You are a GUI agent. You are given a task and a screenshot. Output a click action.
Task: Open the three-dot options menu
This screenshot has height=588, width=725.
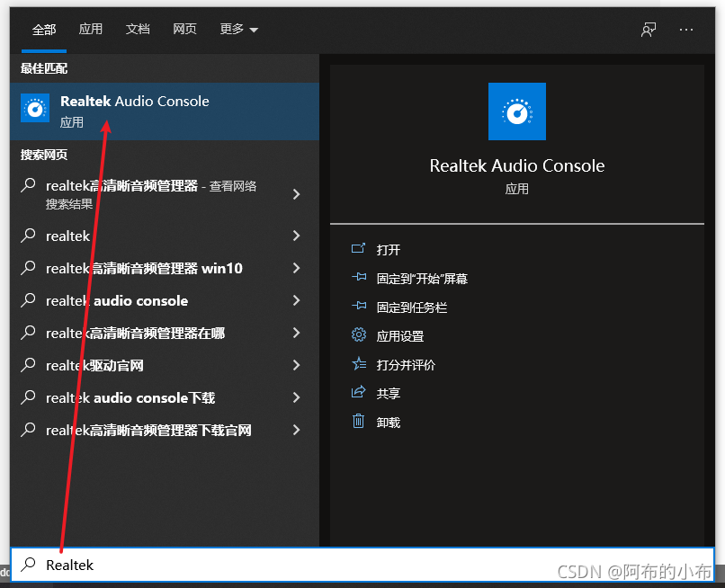[686, 30]
